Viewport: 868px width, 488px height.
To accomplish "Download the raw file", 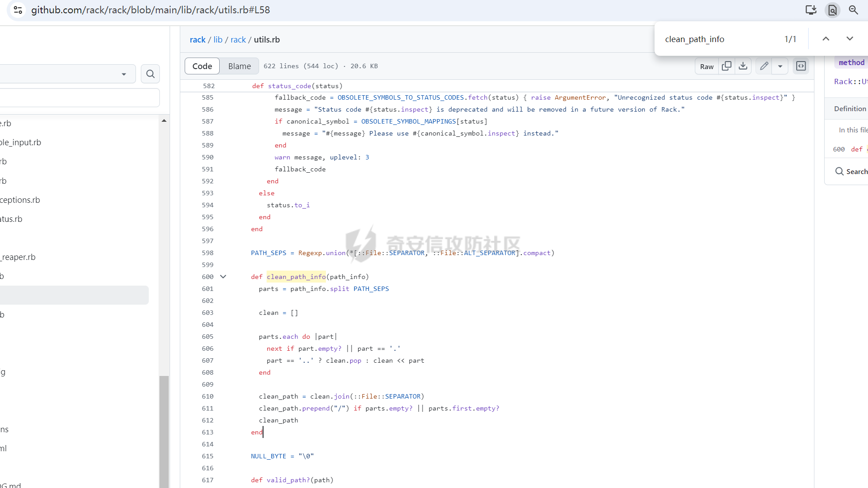I will [743, 66].
